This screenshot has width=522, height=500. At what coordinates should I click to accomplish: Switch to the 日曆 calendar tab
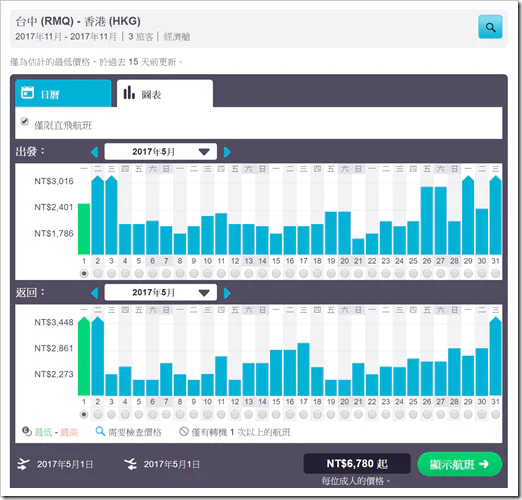click(x=63, y=93)
